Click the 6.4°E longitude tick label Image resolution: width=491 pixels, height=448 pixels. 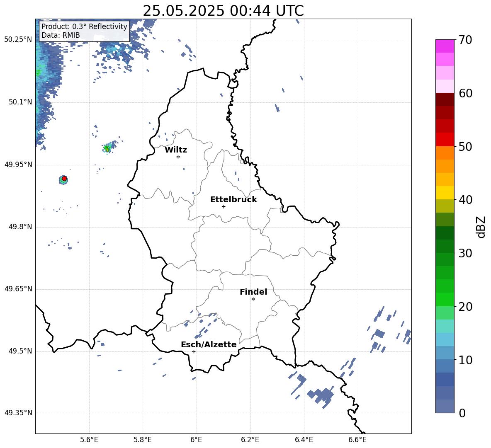tap(304, 440)
